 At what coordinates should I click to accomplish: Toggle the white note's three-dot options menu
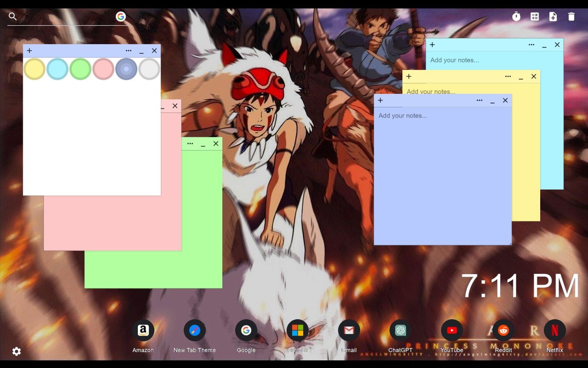pyautogui.click(x=129, y=51)
